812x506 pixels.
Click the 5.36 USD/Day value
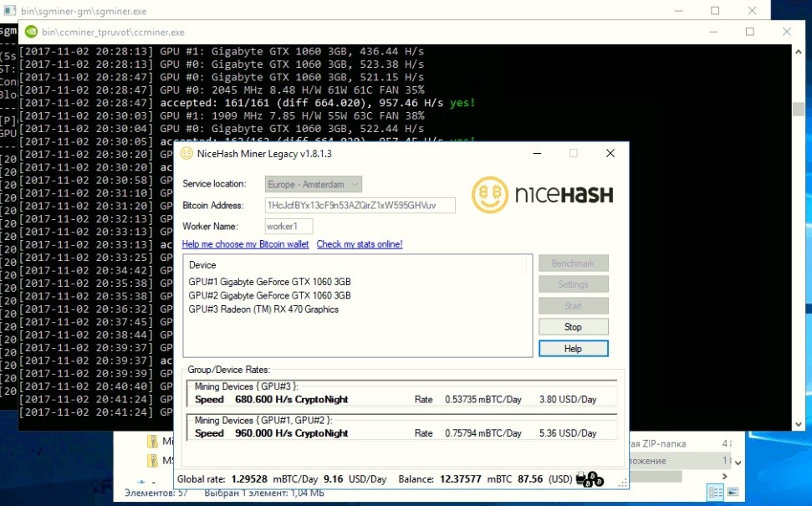click(x=568, y=433)
